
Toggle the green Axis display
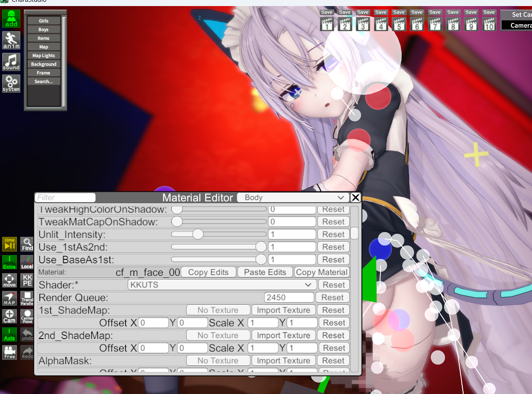pyautogui.click(x=10, y=334)
